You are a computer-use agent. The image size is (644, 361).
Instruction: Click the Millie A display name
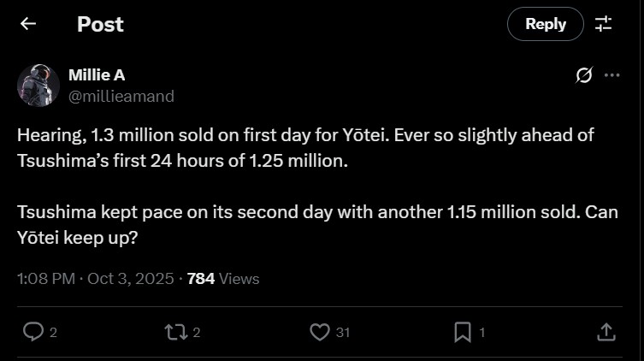(x=96, y=75)
